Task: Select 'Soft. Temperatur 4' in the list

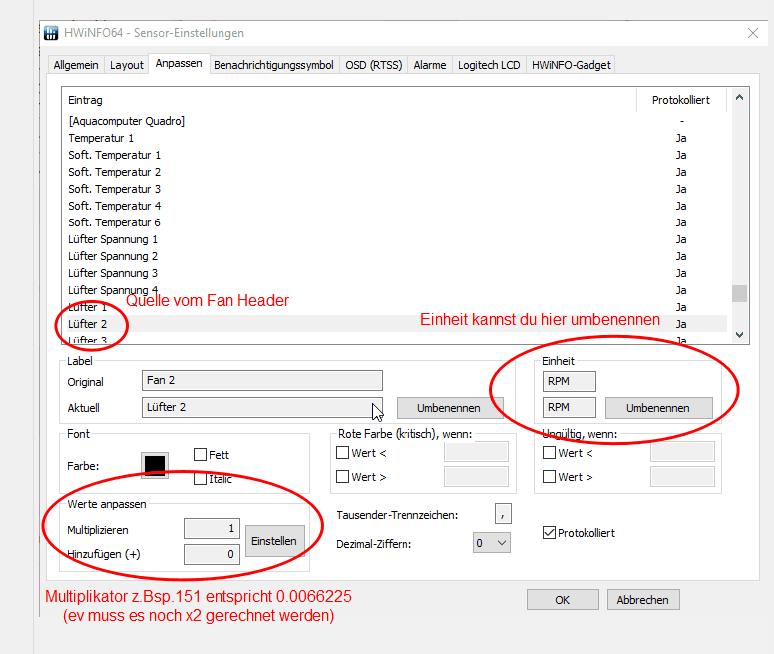Action: (x=397, y=206)
